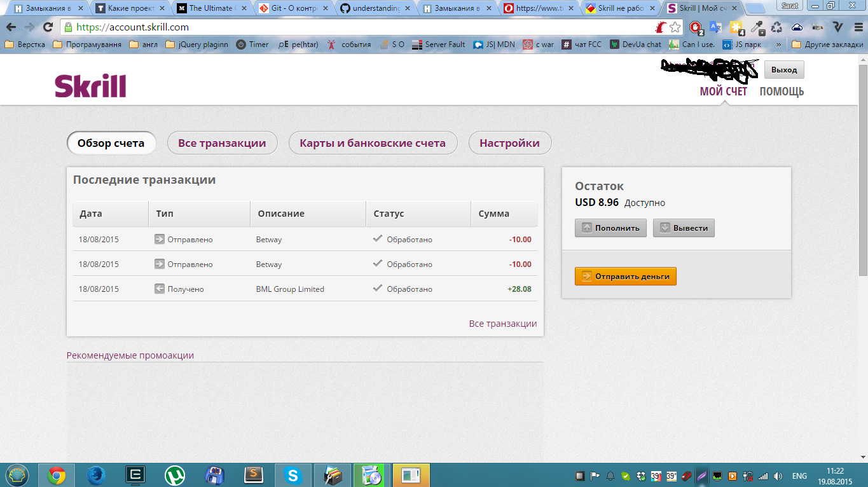Open the англ bookmarks folder
This screenshot has height=487, width=868.
(144, 45)
